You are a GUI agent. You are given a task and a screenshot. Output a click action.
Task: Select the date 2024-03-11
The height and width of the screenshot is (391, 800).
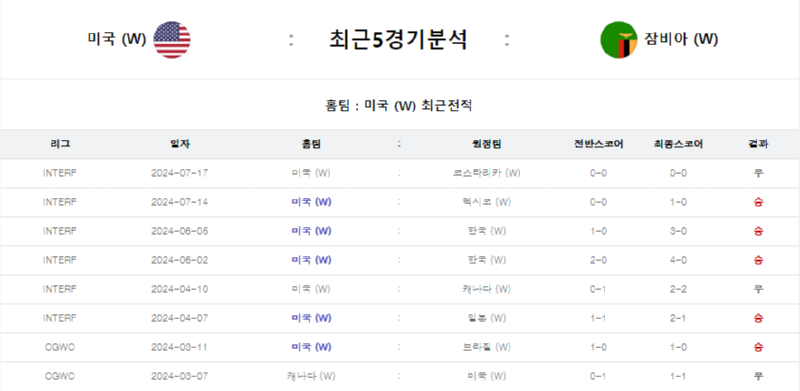point(180,348)
